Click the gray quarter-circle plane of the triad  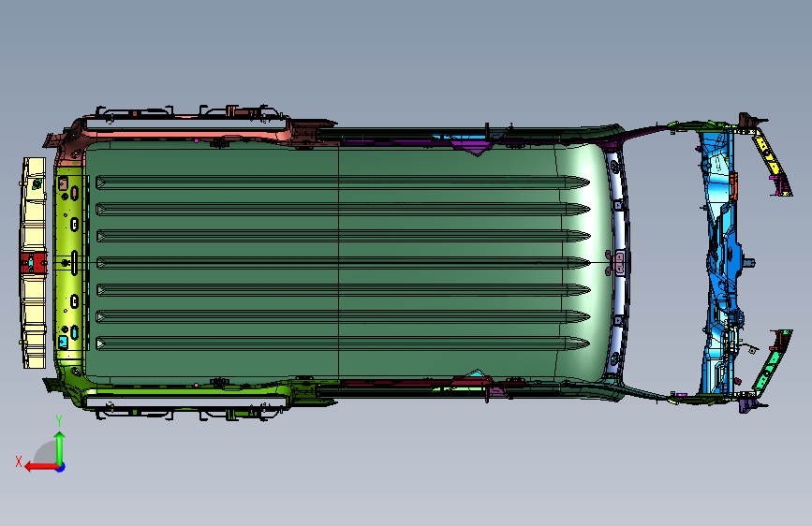click(x=47, y=454)
